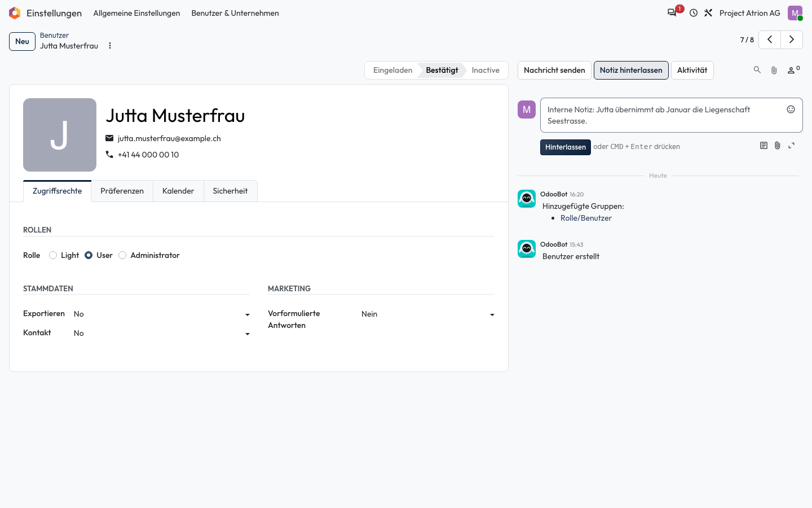This screenshot has width=812, height=508.
Task: Select the Administrator role radio button
Action: [x=122, y=255]
